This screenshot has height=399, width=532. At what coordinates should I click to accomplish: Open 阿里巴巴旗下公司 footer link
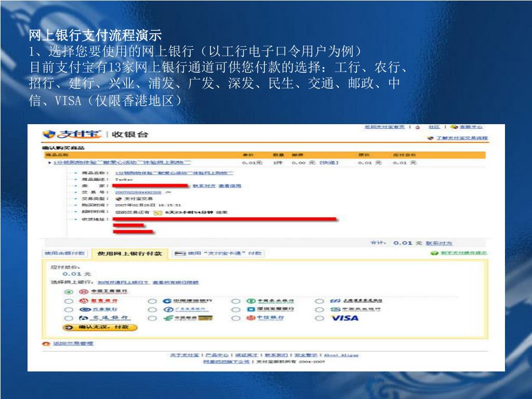coord(227,362)
